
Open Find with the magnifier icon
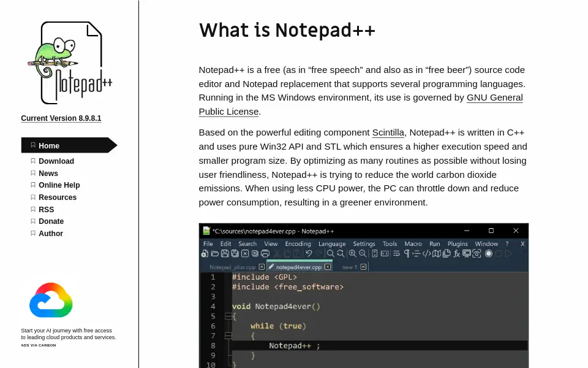point(330,253)
